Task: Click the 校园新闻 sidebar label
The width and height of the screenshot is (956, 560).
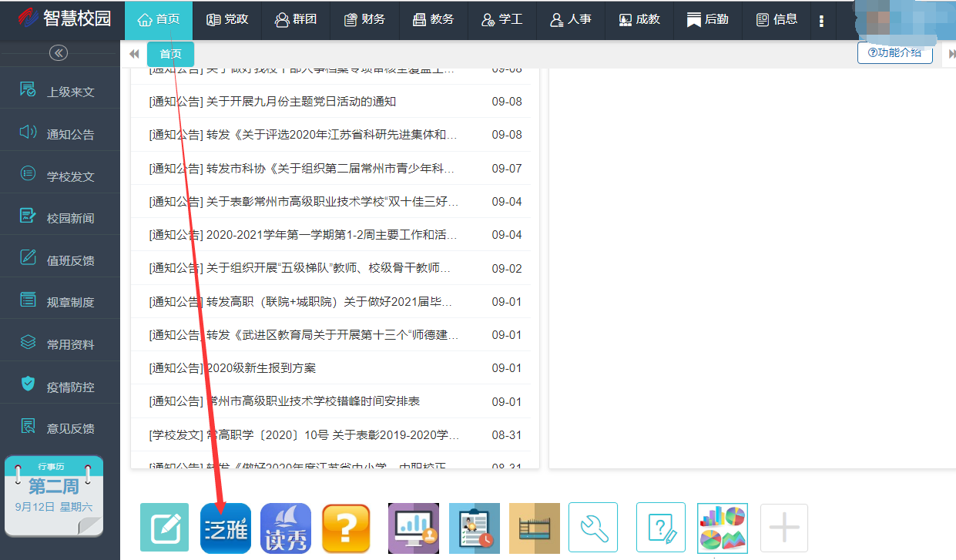Action: point(71,219)
